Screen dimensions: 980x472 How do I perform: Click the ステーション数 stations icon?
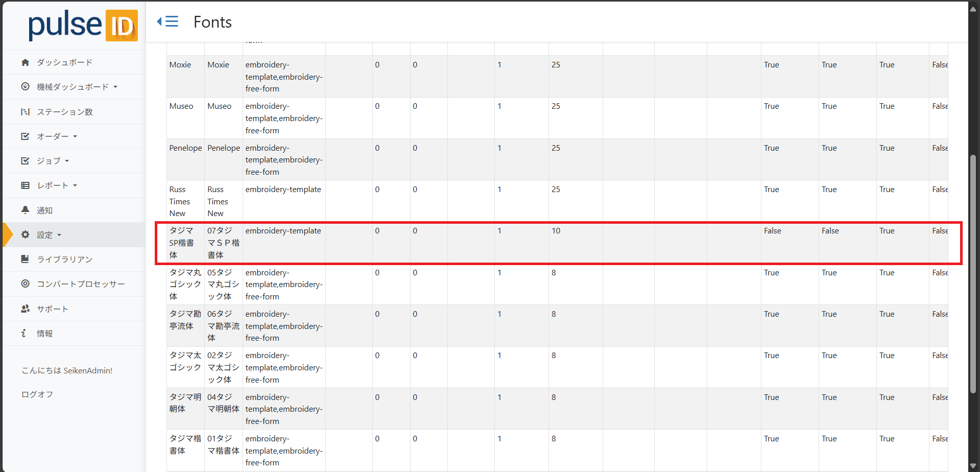(x=25, y=112)
